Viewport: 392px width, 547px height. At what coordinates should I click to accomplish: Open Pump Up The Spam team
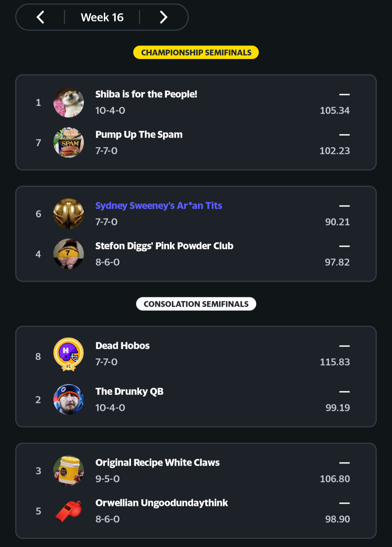pyautogui.click(x=139, y=135)
